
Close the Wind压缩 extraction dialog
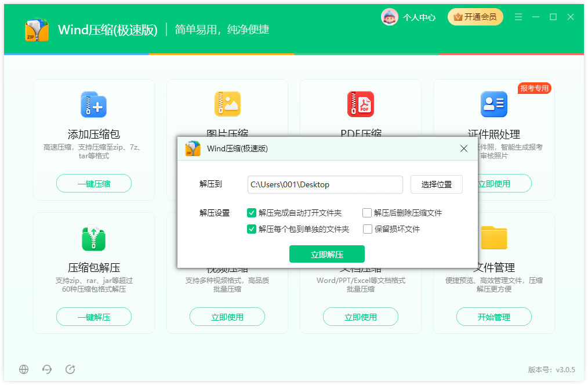(x=464, y=148)
